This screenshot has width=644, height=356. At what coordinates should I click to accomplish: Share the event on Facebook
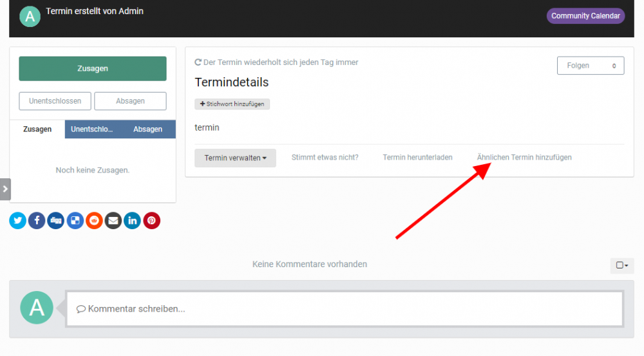(37, 221)
